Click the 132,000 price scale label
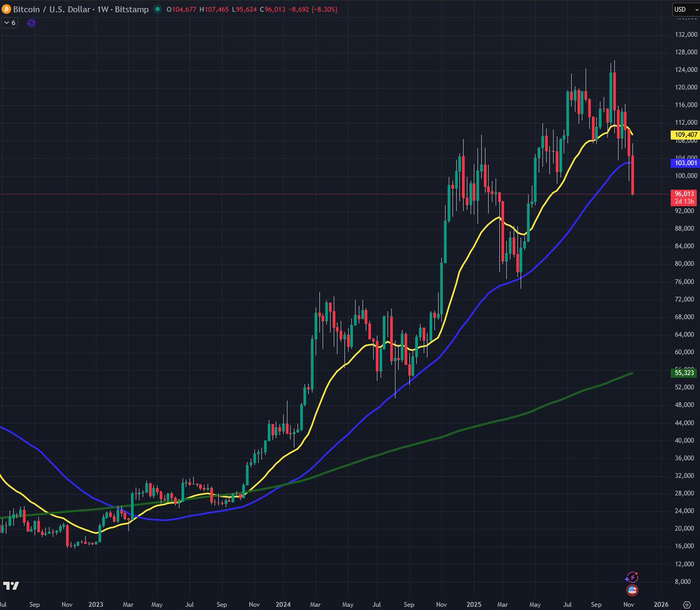 coord(686,34)
